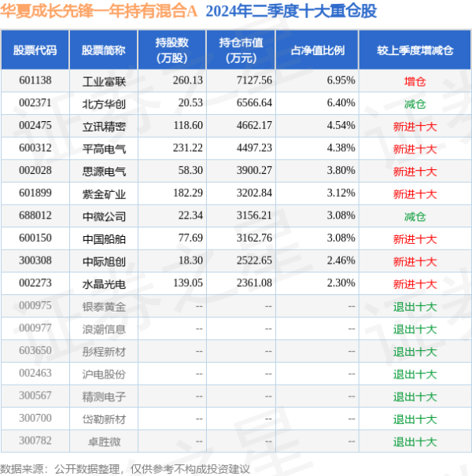Select stock code 300308
Viewport: 472px width, 476px height.
35,260
